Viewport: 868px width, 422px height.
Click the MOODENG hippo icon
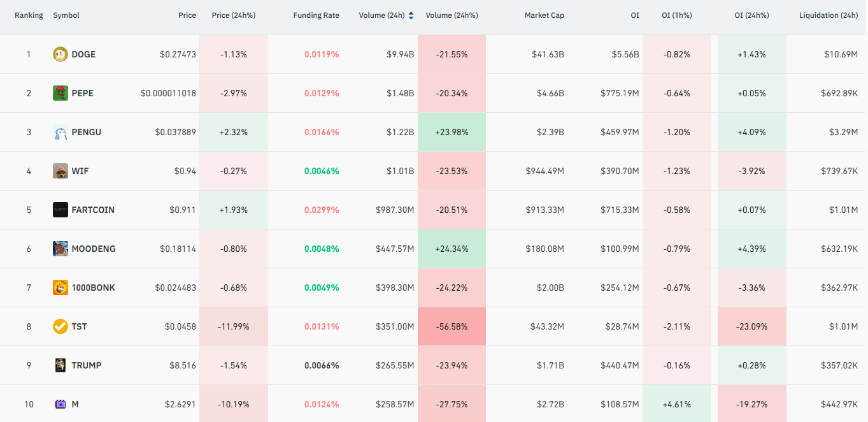pyautogui.click(x=60, y=249)
